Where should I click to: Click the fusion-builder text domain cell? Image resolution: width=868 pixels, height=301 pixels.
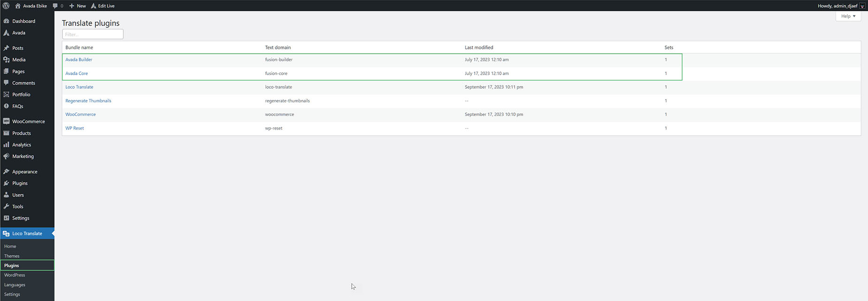279,60
